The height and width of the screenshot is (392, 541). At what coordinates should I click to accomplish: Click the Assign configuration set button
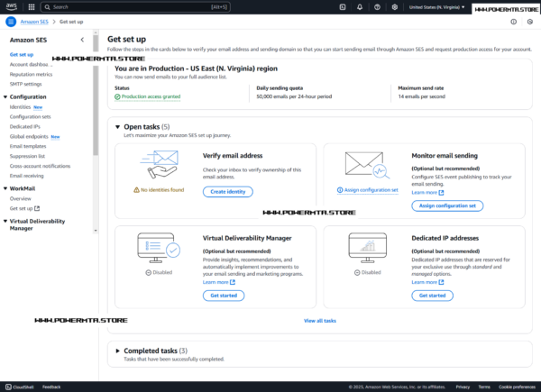447,205
